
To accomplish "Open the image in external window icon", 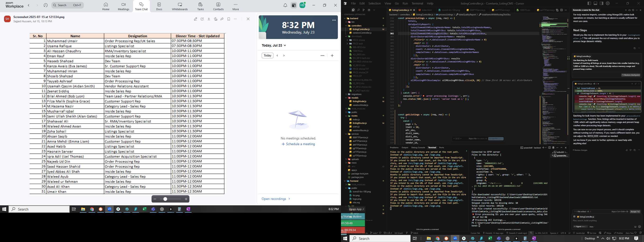I will [202, 19].
